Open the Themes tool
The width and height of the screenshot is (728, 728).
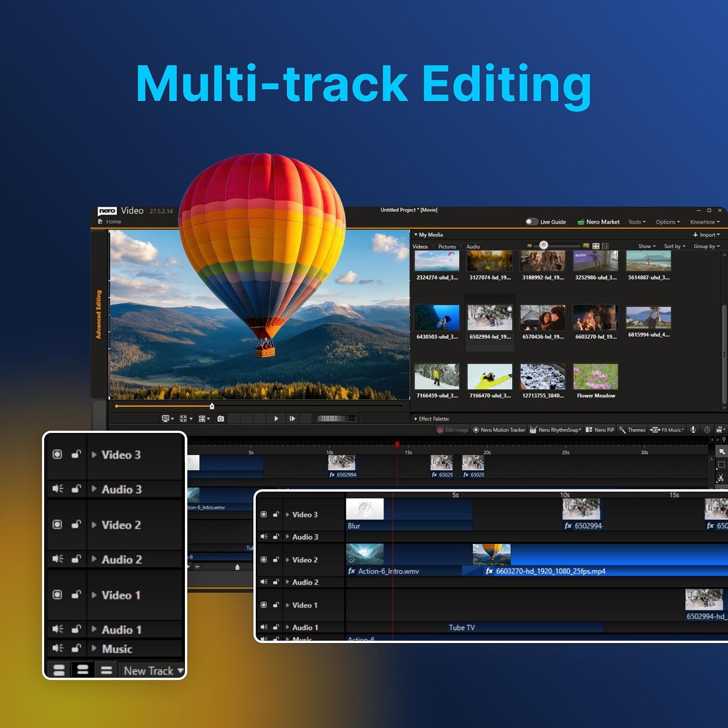coord(632,430)
